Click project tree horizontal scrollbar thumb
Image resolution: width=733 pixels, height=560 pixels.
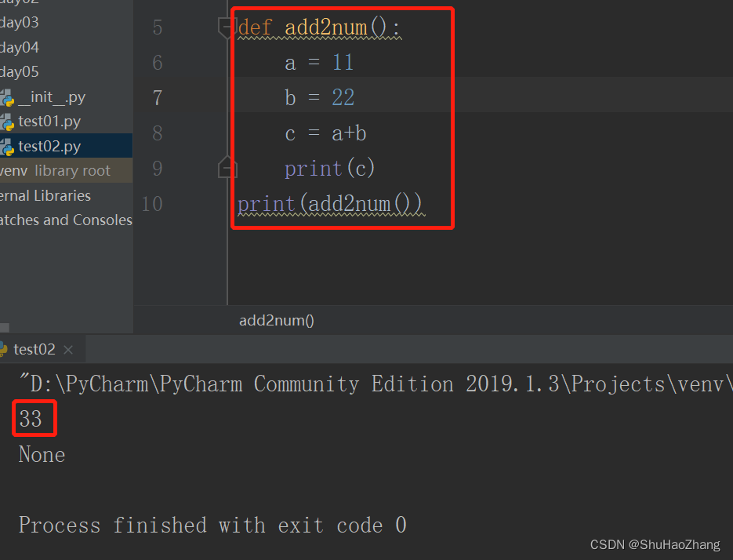pyautogui.click(x=5, y=328)
